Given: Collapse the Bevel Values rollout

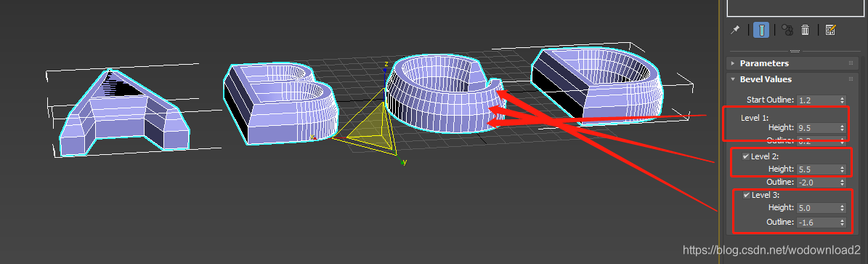Looking at the screenshot, I should 792,79.
